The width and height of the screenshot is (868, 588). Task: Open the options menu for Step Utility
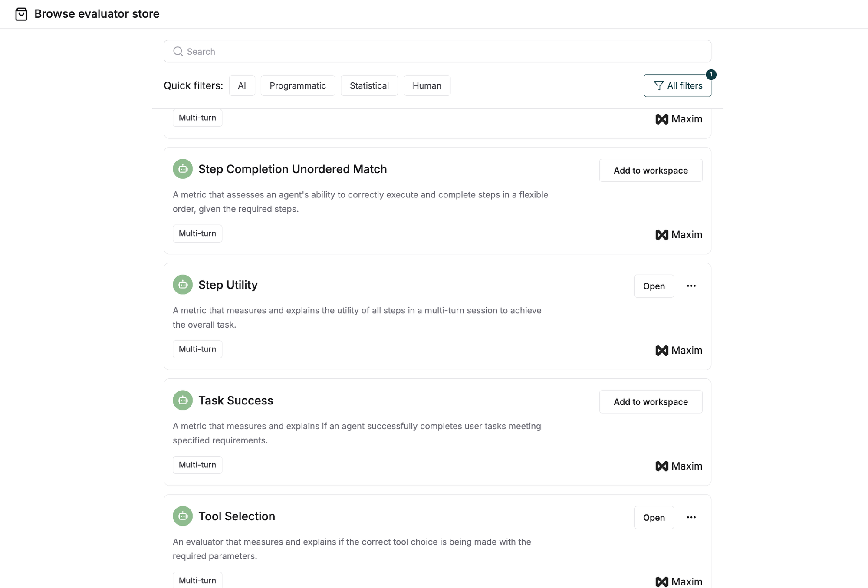691,286
